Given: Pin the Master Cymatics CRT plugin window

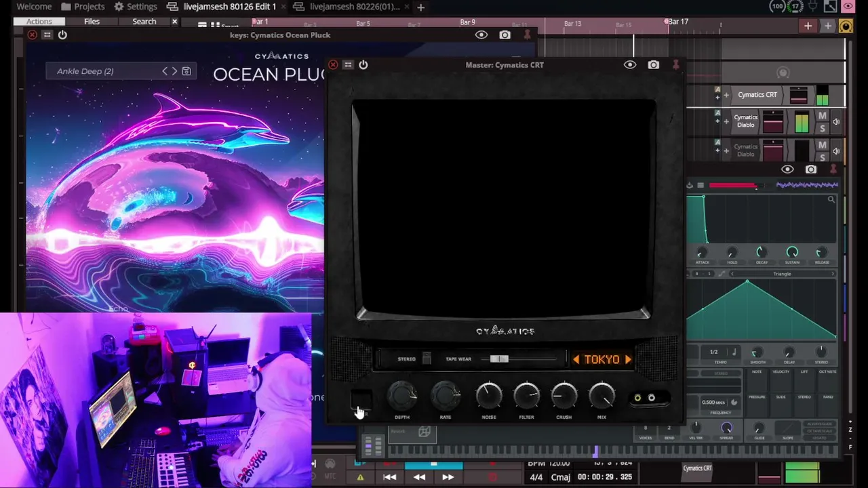Looking at the screenshot, I should tap(675, 65).
